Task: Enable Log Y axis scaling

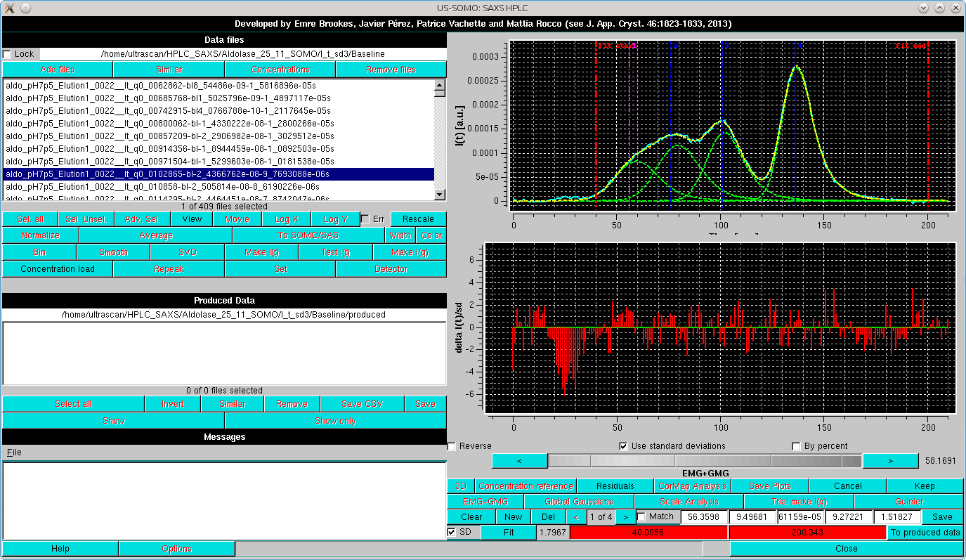Action: tap(335, 219)
